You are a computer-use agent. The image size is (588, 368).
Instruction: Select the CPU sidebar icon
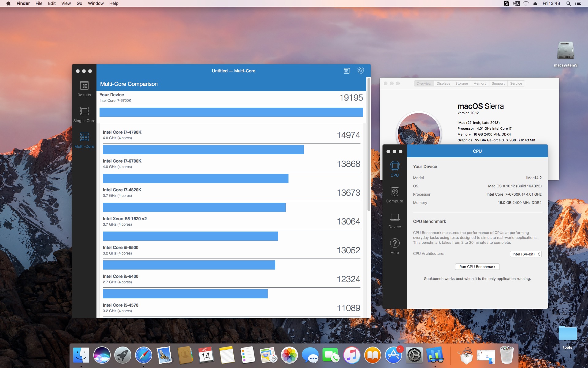coord(394,169)
